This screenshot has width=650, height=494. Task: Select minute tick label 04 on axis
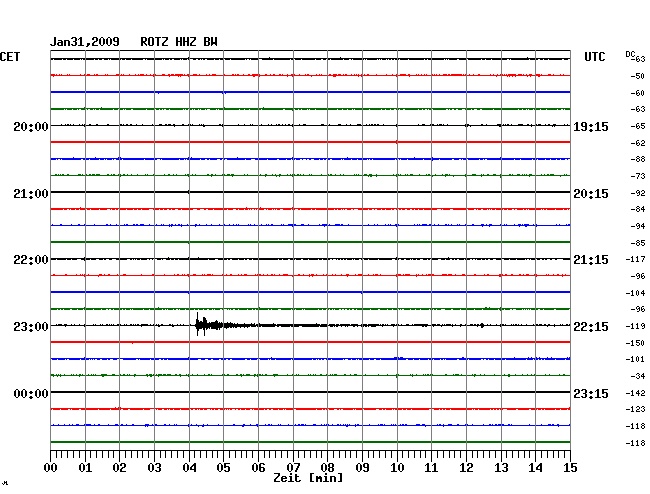[x=189, y=468]
